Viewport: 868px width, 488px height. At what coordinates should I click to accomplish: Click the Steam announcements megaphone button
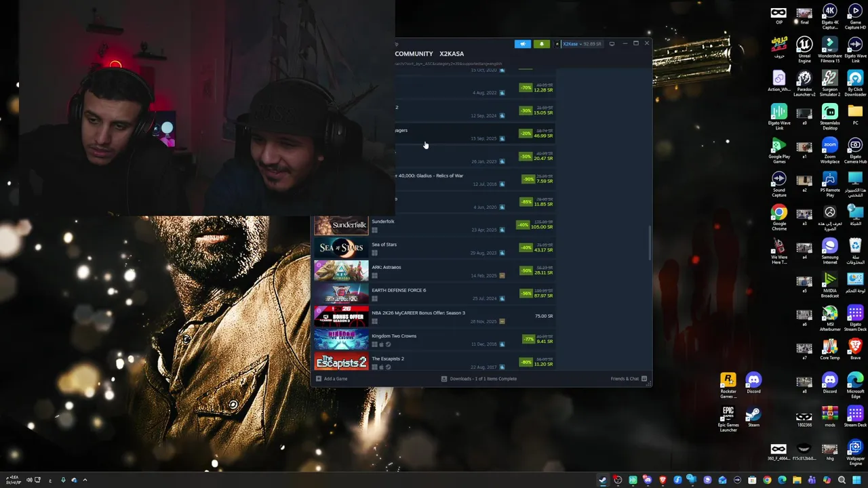[522, 44]
